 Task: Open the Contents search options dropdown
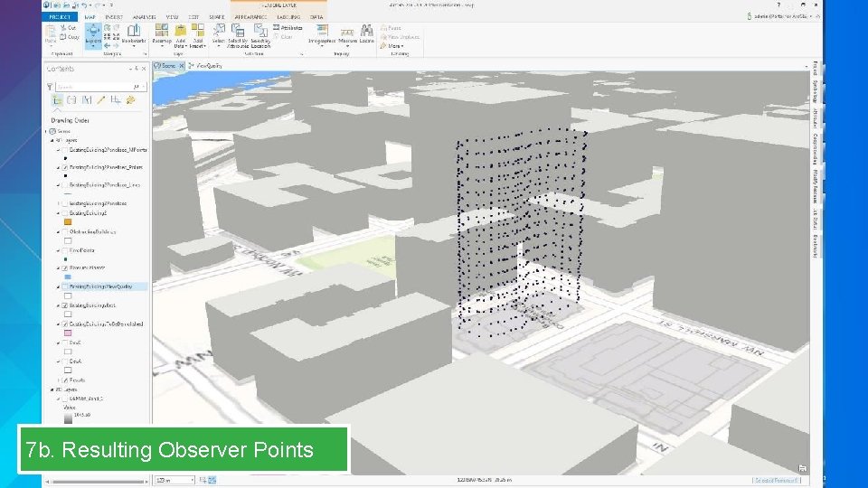tap(144, 87)
